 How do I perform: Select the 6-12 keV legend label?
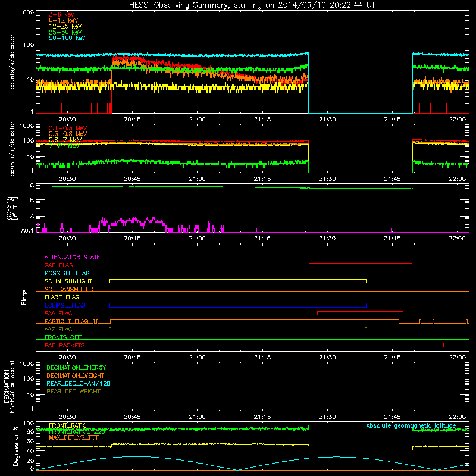[x=64, y=20]
